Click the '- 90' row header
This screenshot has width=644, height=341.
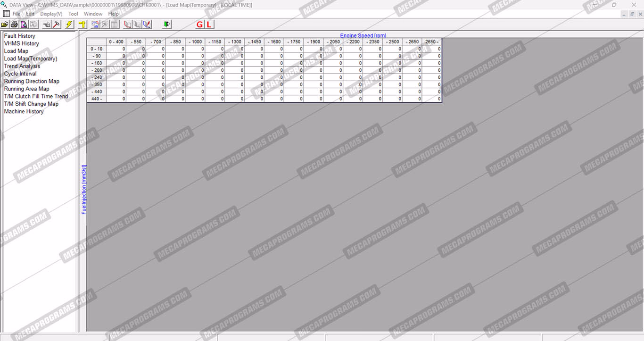point(97,56)
